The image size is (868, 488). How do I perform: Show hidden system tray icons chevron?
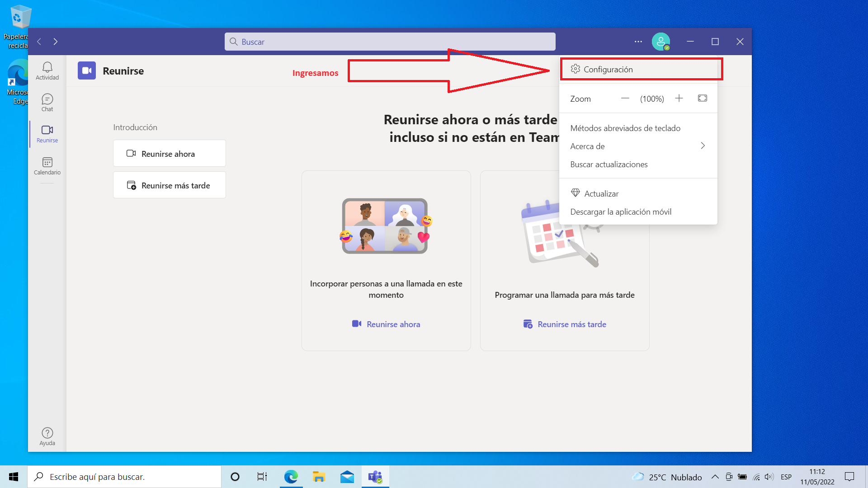715,477
